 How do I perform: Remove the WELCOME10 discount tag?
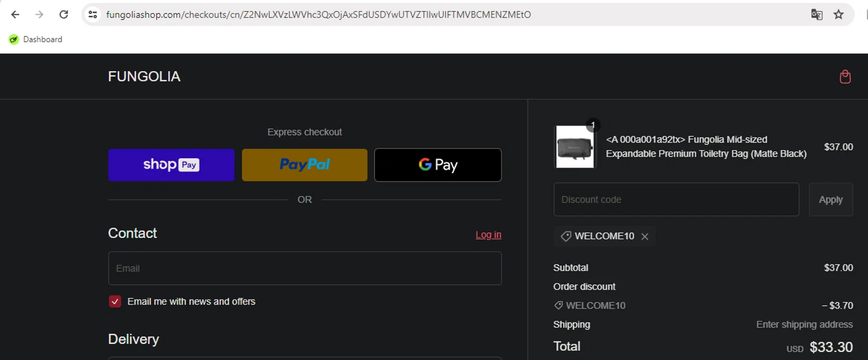click(x=645, y=236)
